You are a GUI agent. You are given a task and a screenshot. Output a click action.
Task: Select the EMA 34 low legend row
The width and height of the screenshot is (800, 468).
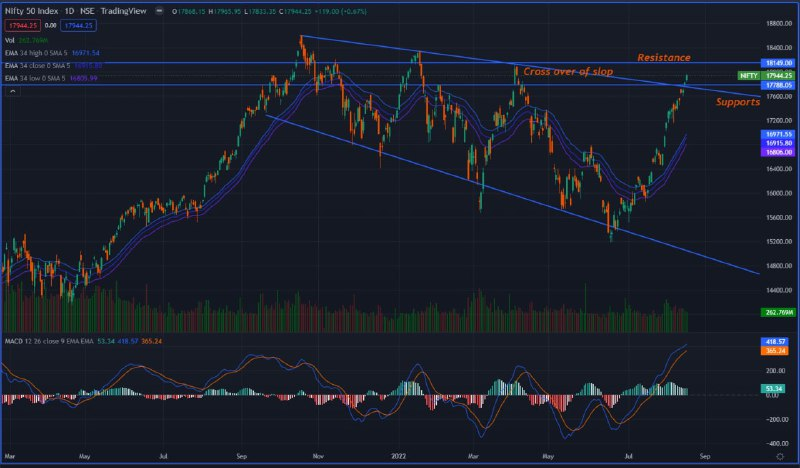[x=51, y=78]
